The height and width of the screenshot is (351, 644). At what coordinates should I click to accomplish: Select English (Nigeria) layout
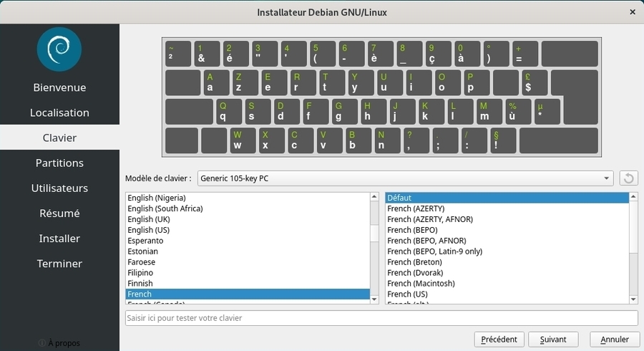[x=248, y=198]
